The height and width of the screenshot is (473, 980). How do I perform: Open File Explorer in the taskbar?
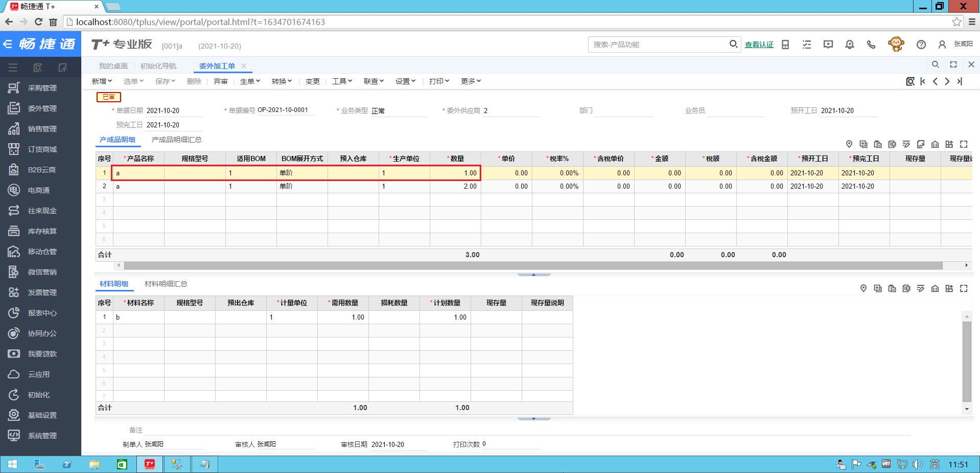(x=94, y=464)
